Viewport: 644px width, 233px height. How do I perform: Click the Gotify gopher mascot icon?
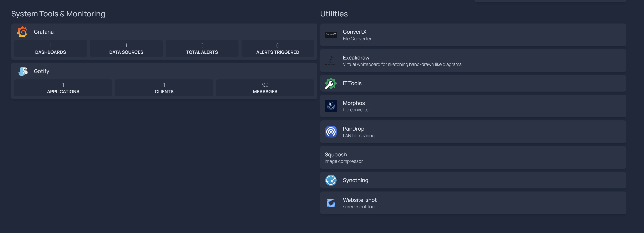click(x=23, y=71)
